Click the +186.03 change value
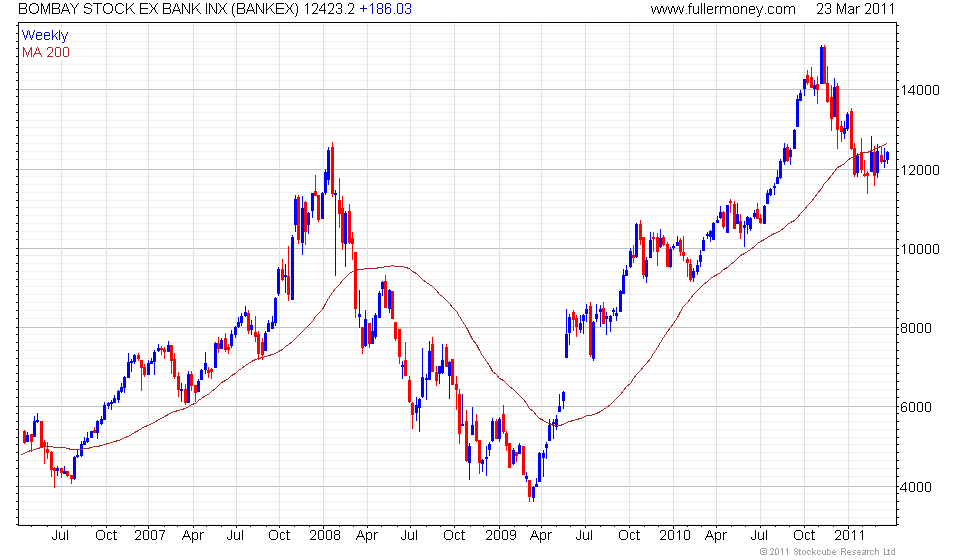 click(x=386, y=9)
